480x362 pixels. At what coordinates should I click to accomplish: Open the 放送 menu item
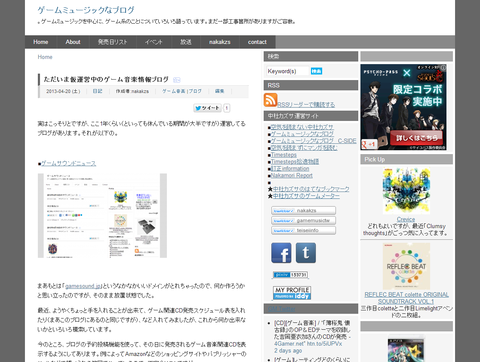pyautogui.click(x=186, y=42)
